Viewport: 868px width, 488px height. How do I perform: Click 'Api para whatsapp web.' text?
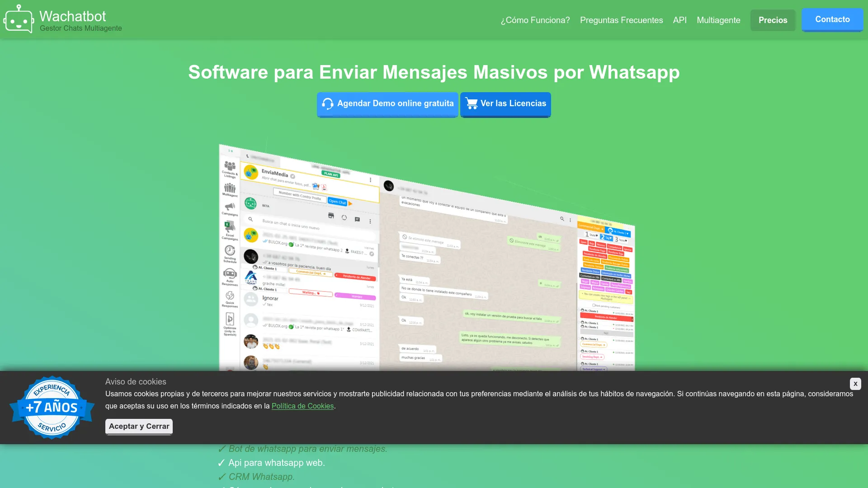[277, 463]
